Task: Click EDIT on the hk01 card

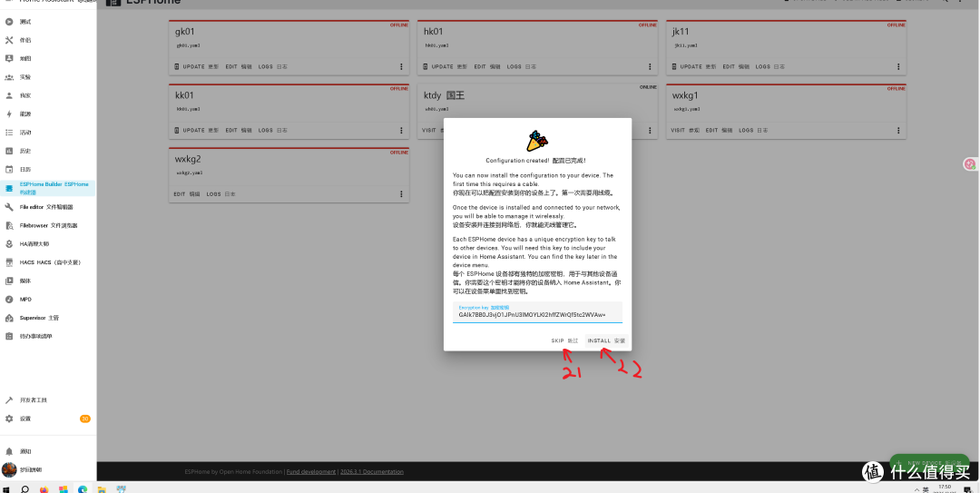Action: tap(487, 66)
